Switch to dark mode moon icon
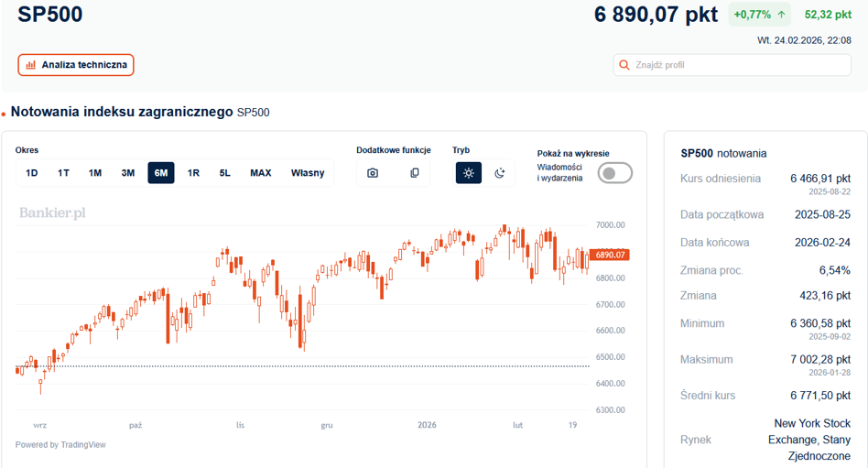Viewport: 868px width, 468px height. (x=499, y=173)
